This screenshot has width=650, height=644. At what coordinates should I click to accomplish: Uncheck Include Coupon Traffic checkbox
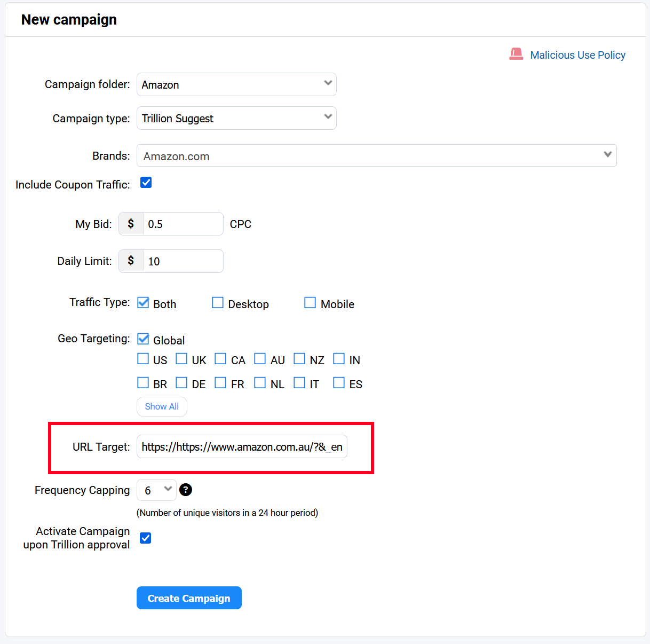click(x=146, y=183)
